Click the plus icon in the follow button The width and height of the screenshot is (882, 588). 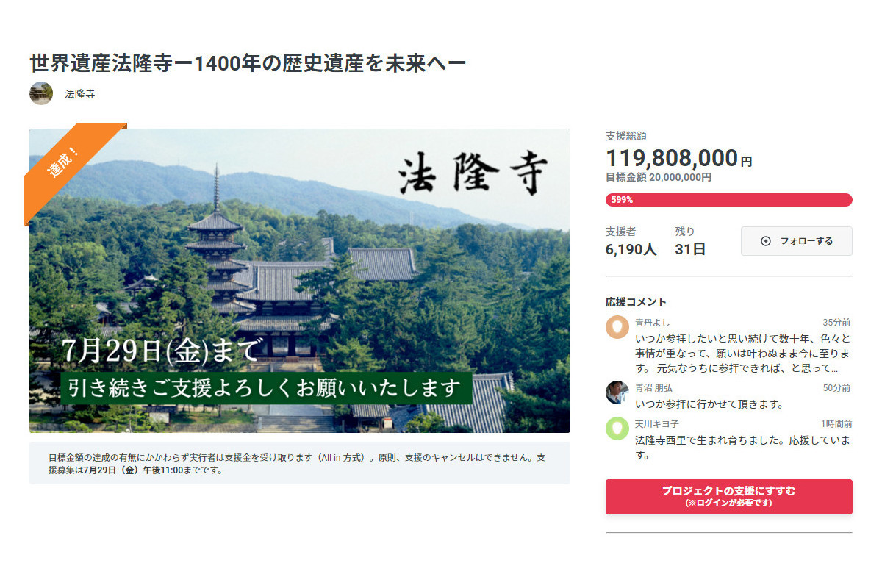(765, 241)
